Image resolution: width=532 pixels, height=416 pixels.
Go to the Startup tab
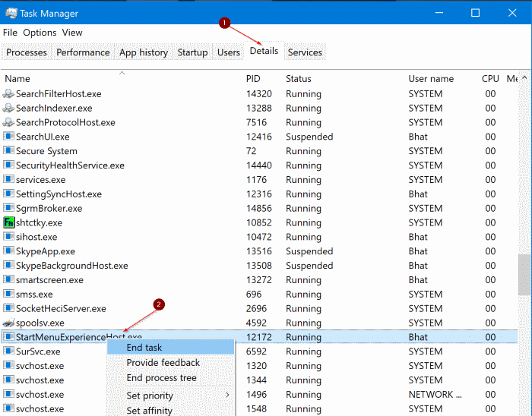[x=192, y=52]
